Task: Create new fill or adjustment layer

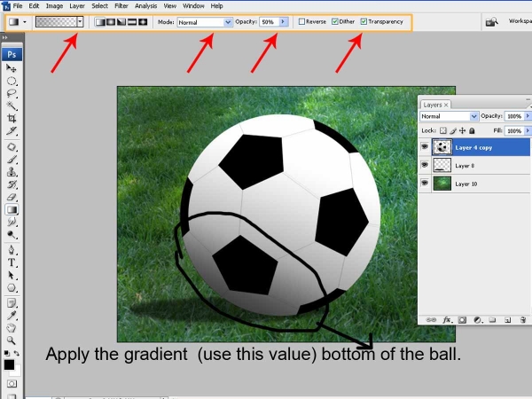Action: point(477,319)
